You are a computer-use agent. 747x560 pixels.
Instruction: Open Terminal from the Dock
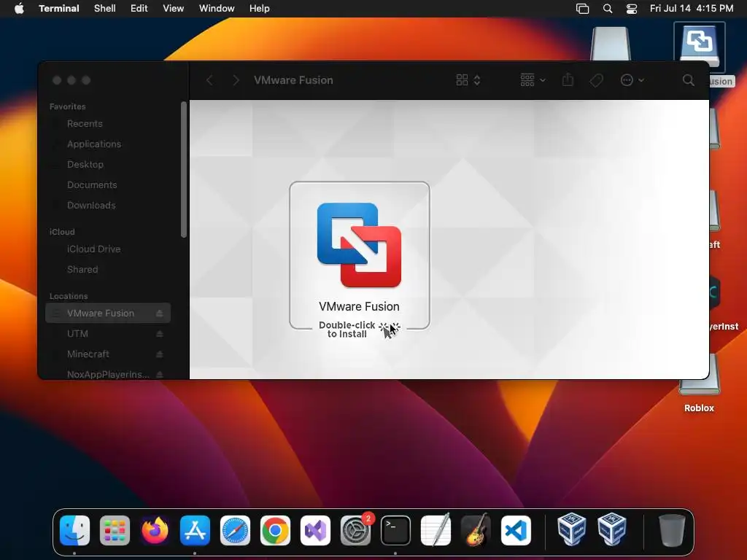click(x=395, y=530)
